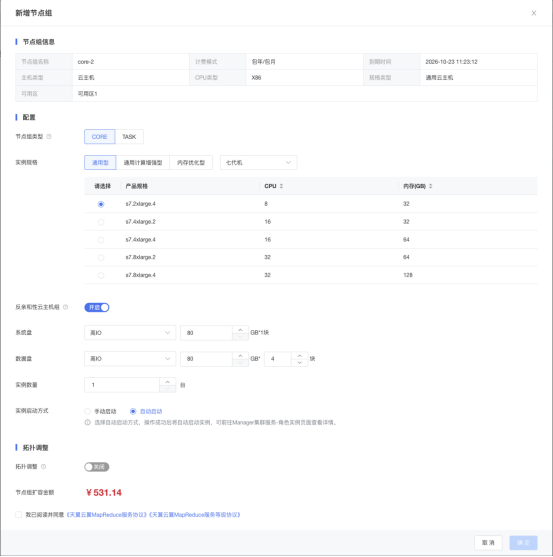Decrease the 数据盘 disk count

[299, 363]
